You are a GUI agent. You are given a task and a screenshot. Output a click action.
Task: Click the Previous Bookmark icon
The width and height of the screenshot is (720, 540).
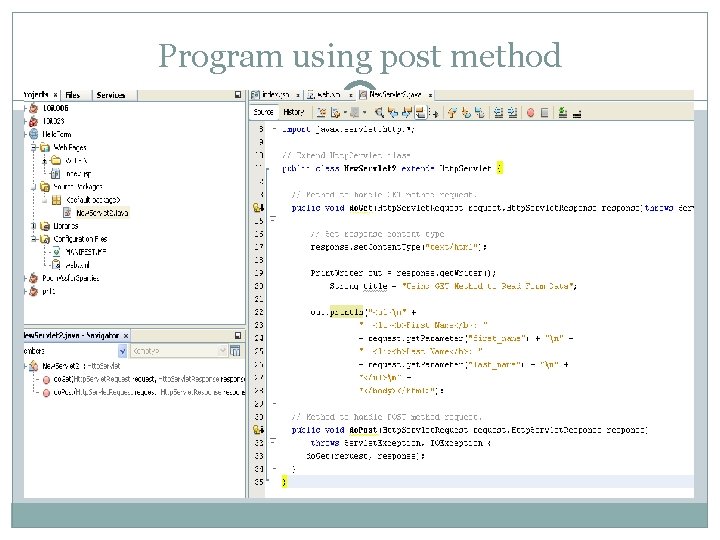(452, 112)
